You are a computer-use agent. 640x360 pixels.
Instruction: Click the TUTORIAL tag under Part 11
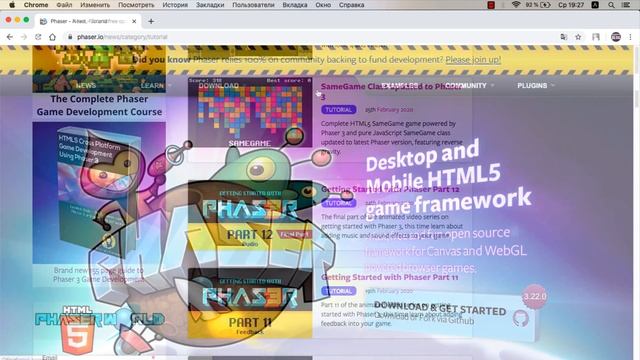pos(338,291)
